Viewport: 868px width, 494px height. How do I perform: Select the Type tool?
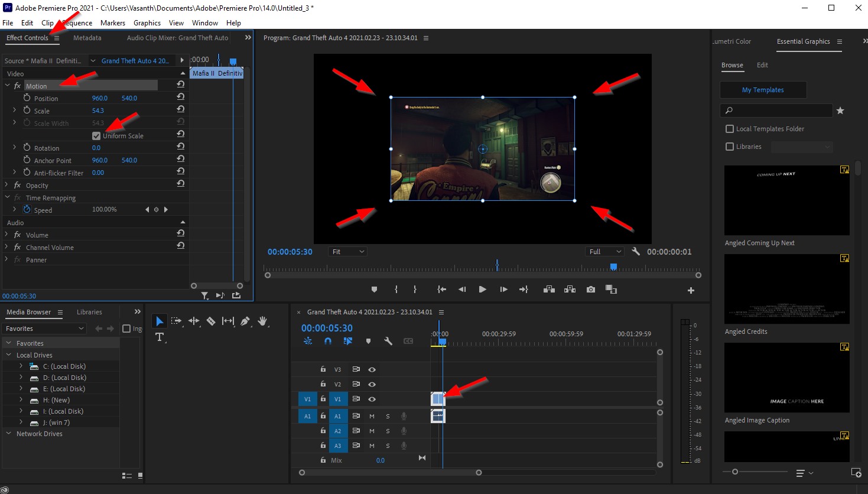159,337
